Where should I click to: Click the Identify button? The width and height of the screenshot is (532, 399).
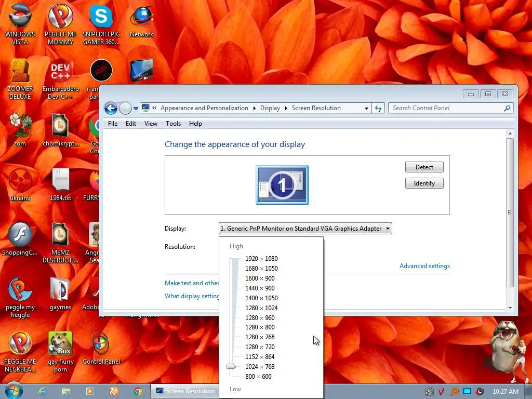click(424, 183)
